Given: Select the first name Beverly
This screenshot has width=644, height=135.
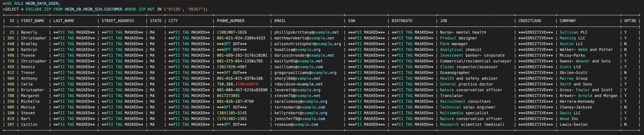Looking at the screenshot, I should point(29,32).
